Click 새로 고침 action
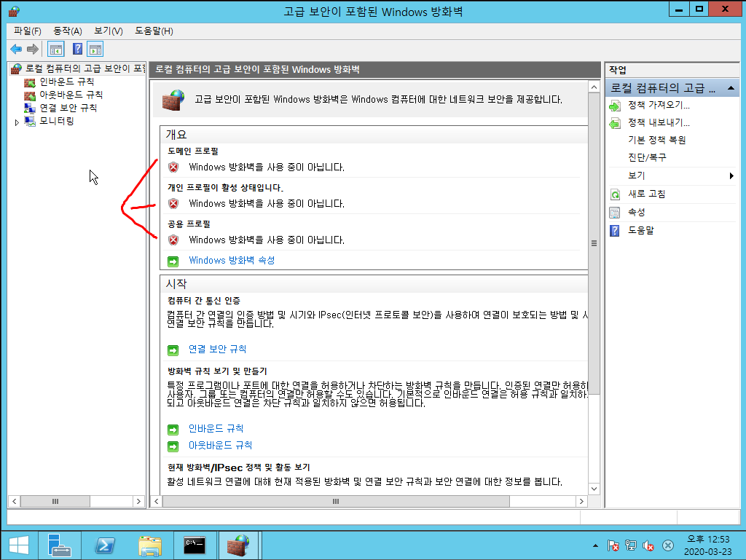The width and height of the screenshot is (746, 560). tap(647, 194)
